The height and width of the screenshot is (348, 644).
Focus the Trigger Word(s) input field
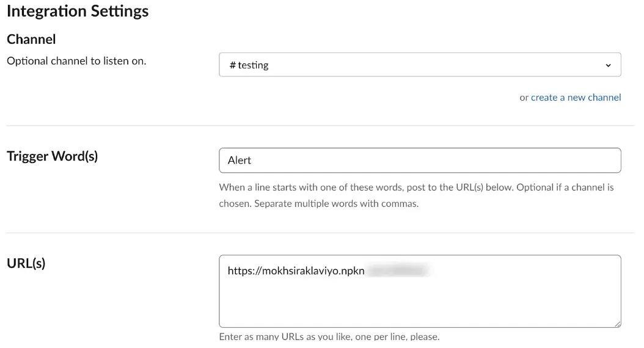coord(420,161)
